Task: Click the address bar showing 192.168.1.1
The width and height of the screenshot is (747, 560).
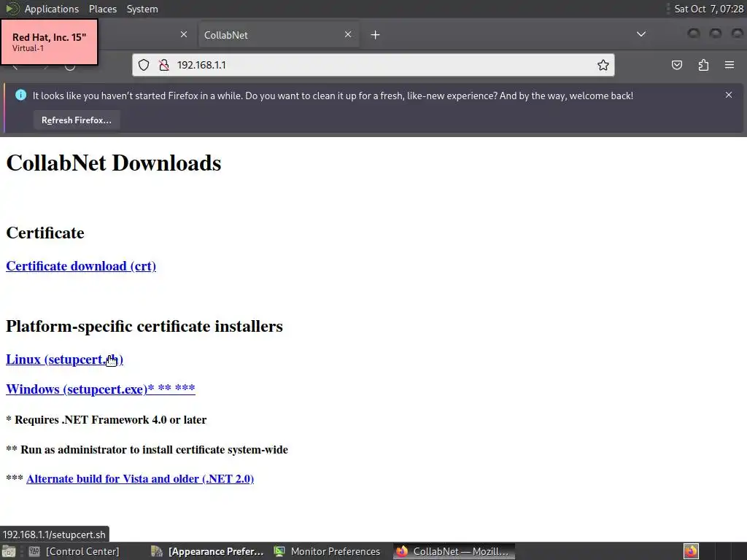Action: [373, 65]
